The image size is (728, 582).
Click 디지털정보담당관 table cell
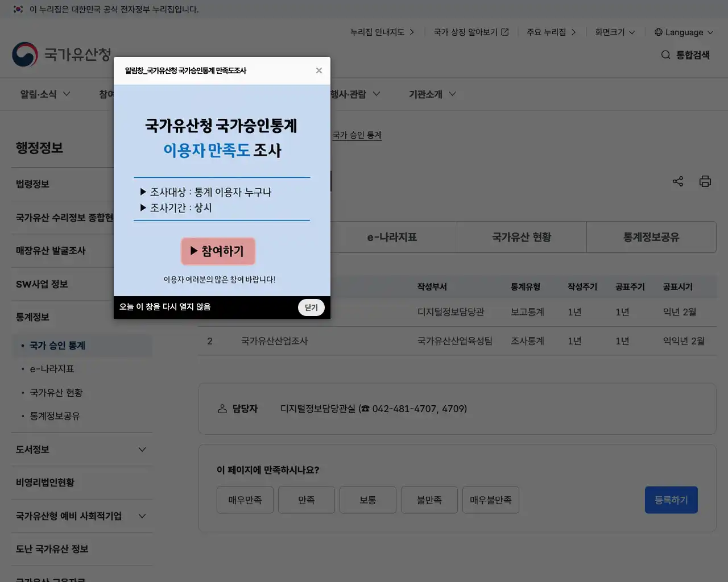pos(451,312)
